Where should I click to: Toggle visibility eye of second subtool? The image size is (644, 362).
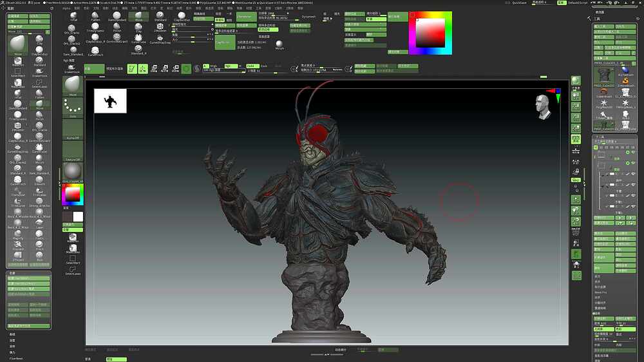coord(633,163)
